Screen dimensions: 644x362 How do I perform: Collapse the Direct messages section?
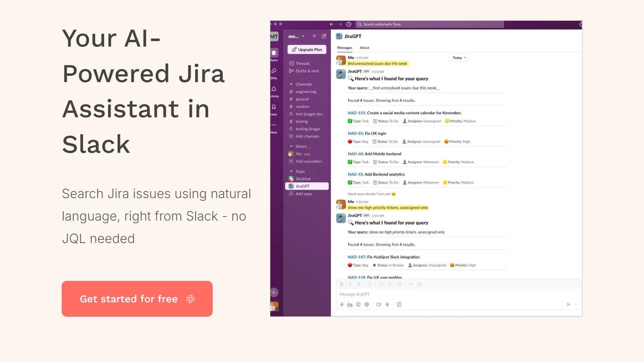click(291, 146)
